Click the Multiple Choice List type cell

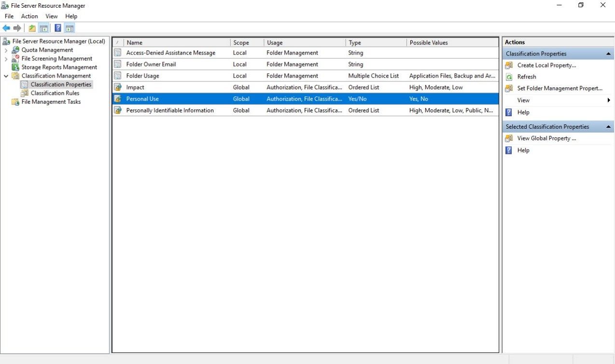coord(374,76)
